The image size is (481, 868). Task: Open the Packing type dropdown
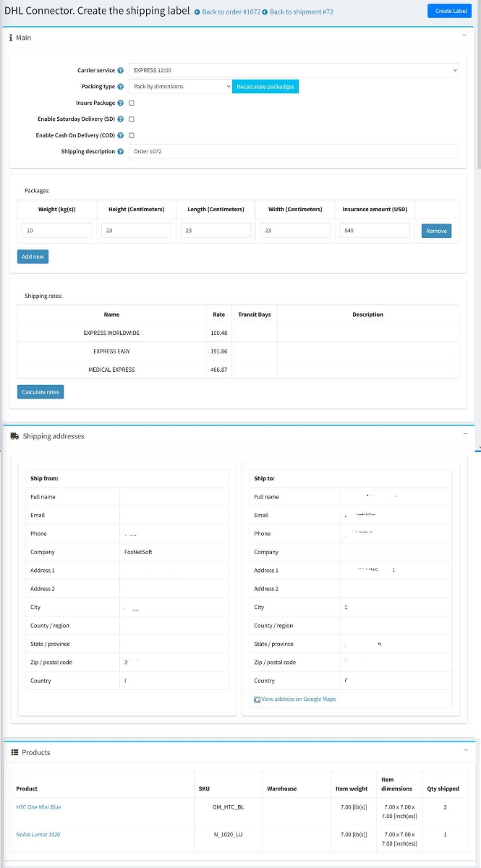pyautogui.click(x=180, y=87)
